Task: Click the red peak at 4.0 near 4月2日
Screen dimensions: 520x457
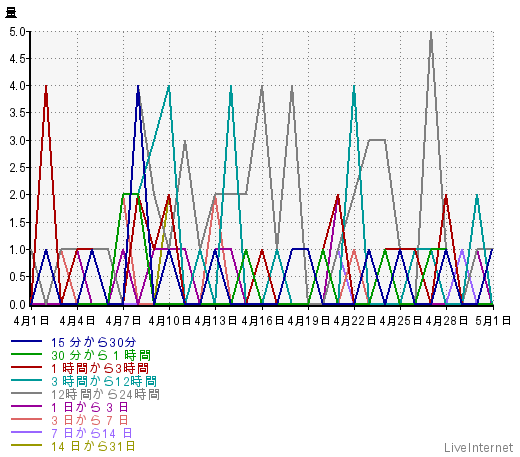Action: click(x=46, y=87)
